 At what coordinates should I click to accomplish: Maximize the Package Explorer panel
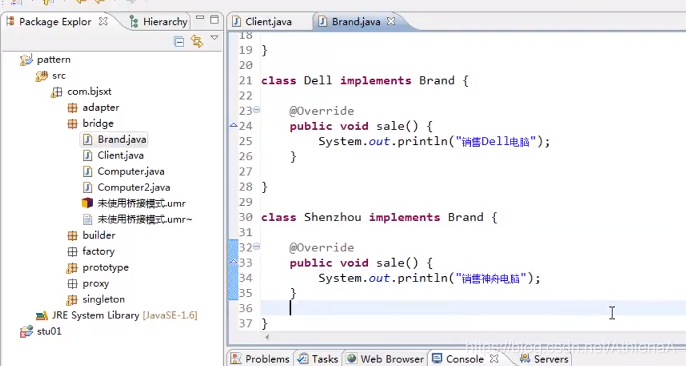(214, 20)
